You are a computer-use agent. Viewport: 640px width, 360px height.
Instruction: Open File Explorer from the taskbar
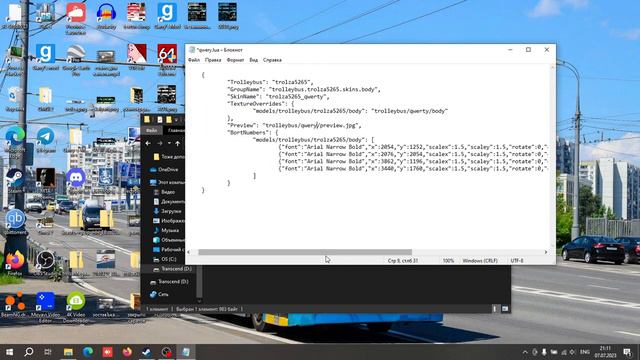68,352
